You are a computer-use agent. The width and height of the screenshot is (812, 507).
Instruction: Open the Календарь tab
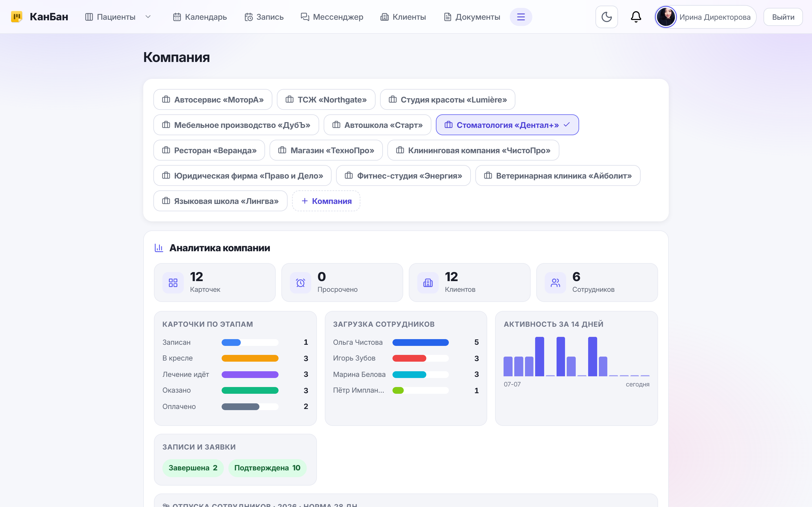pyautogui.click(x=200, y=17)
